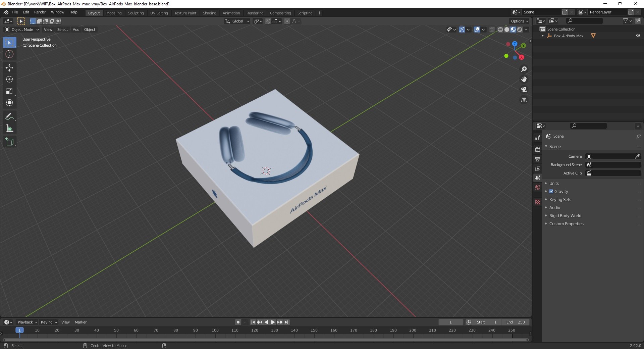Toggle auto keying record button
The image size is (644, 349).
pos(238,322)
